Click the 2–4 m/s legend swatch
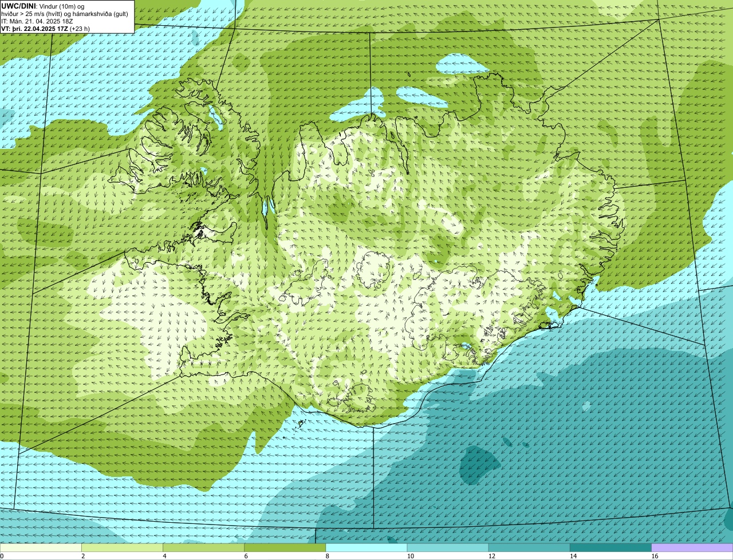733x560 pixels. click(122, 548)
